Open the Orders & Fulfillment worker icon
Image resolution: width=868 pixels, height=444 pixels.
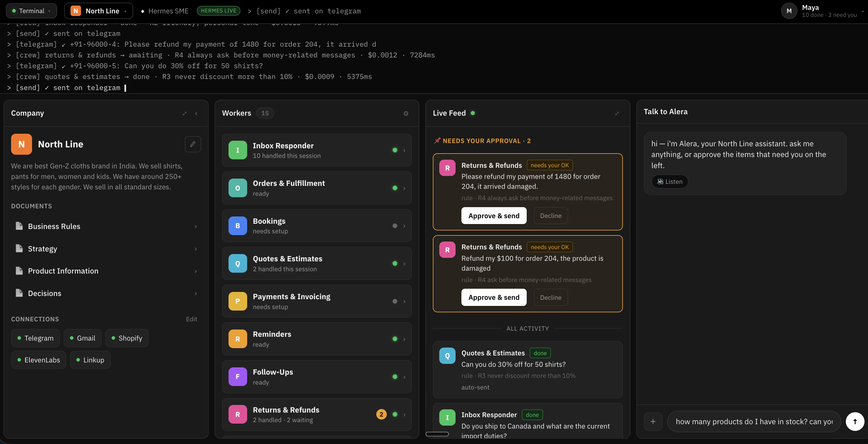(x=238, y=188)
